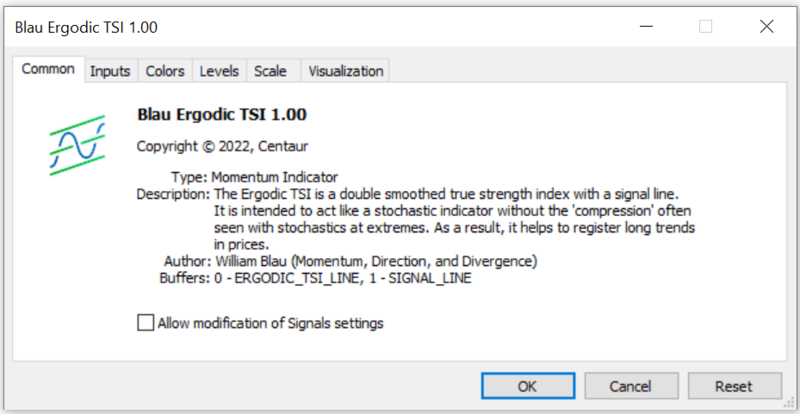Click the bold Blau Ergodic TSI heading
Image resolution: width=800 pixels, height=414 pixels.
(x=221, y=114)
